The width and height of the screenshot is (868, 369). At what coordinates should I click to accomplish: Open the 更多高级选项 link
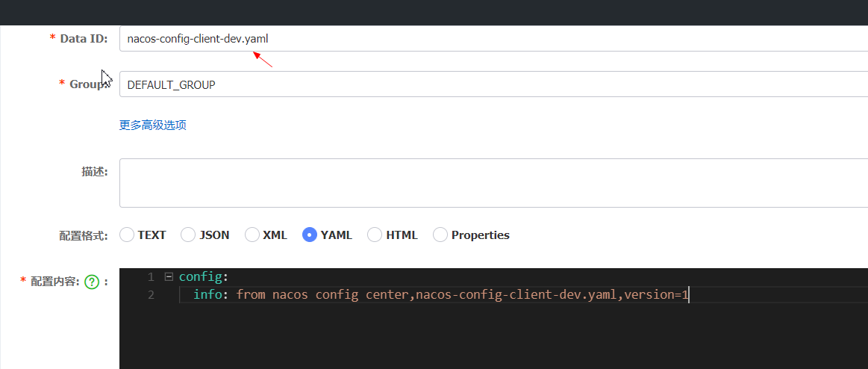[x=153, y=125]
